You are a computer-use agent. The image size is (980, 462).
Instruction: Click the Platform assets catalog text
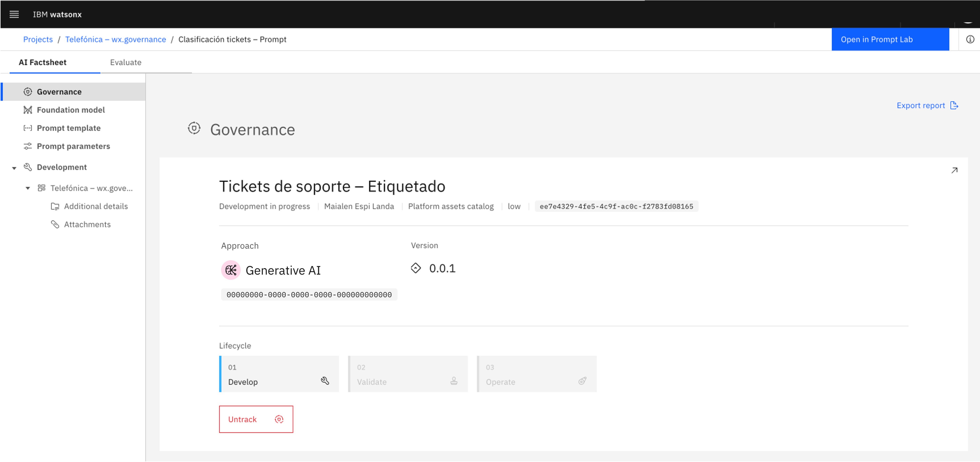(451, 207)
